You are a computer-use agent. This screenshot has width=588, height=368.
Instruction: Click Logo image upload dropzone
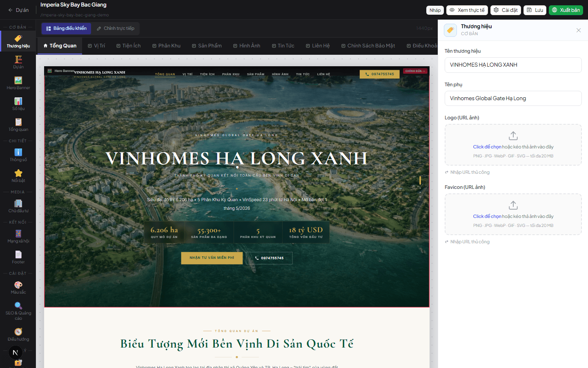[513, 145]
